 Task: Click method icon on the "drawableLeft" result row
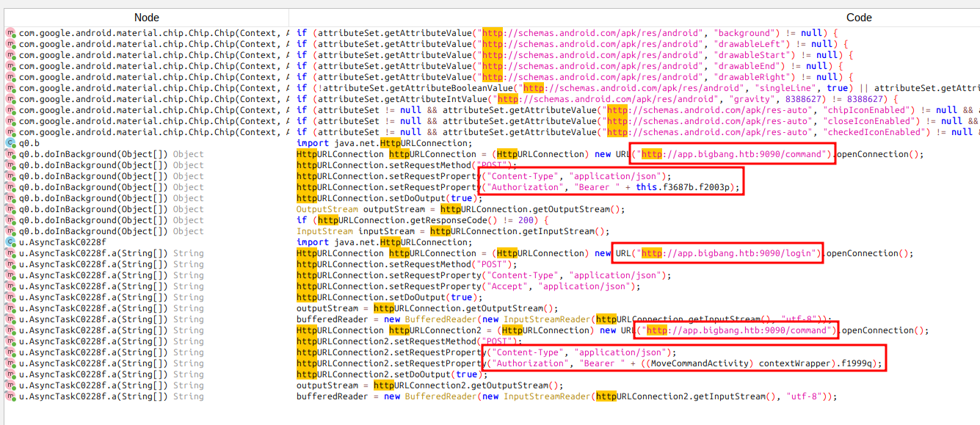point(10,44)
